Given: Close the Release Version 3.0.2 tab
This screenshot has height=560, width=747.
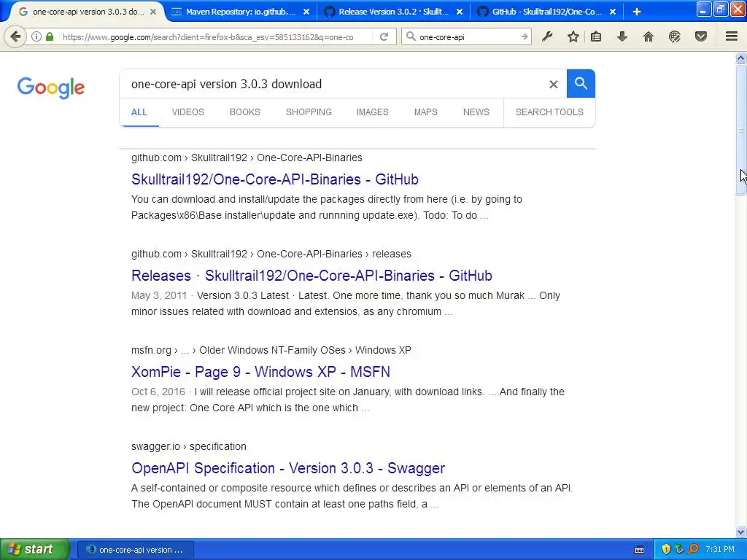Looking at the screenshot, I should [x=460, y=12].
